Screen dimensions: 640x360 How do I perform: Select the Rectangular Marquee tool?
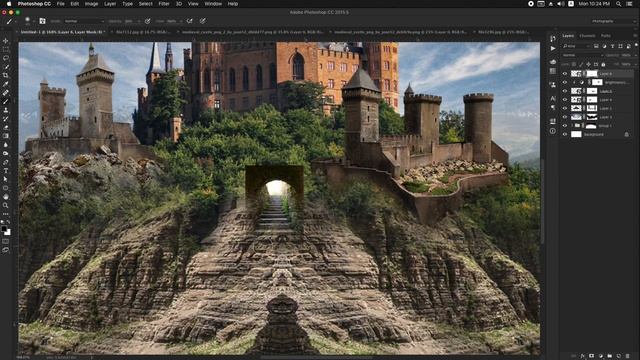6,49
